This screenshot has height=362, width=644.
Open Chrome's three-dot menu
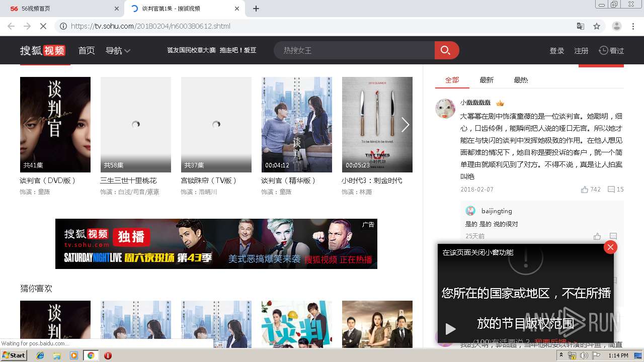point(633,26)
